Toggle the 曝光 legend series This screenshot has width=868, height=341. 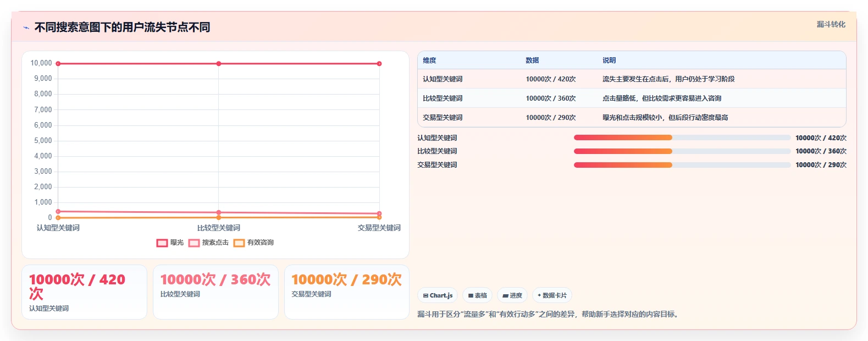pos(170,243)
